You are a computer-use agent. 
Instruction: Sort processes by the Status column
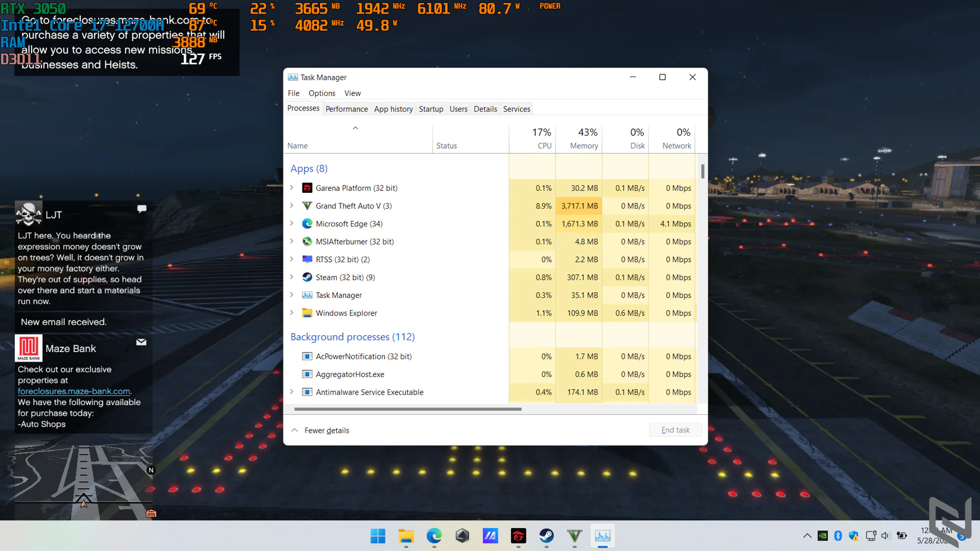pyautogui.click(x=470, y=139)
